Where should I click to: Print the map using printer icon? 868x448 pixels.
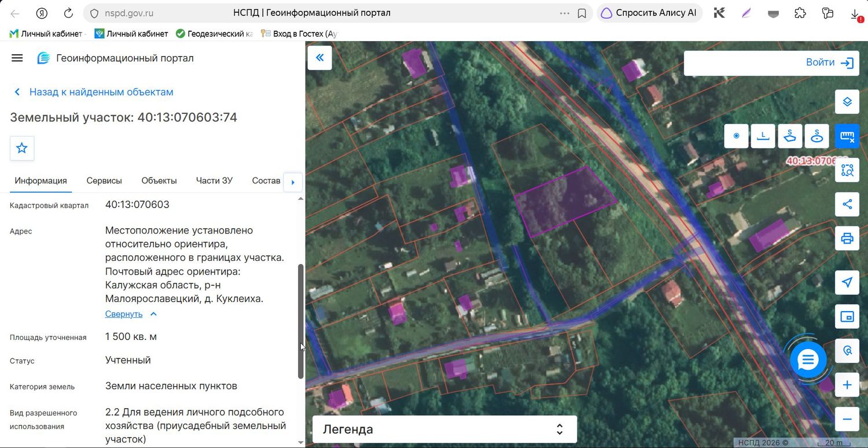click(x=847, y=238)
